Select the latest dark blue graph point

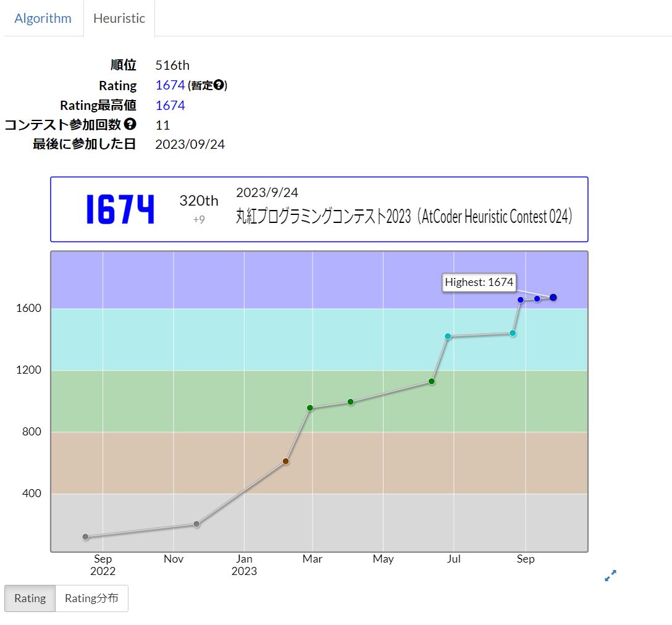(553, 297)
